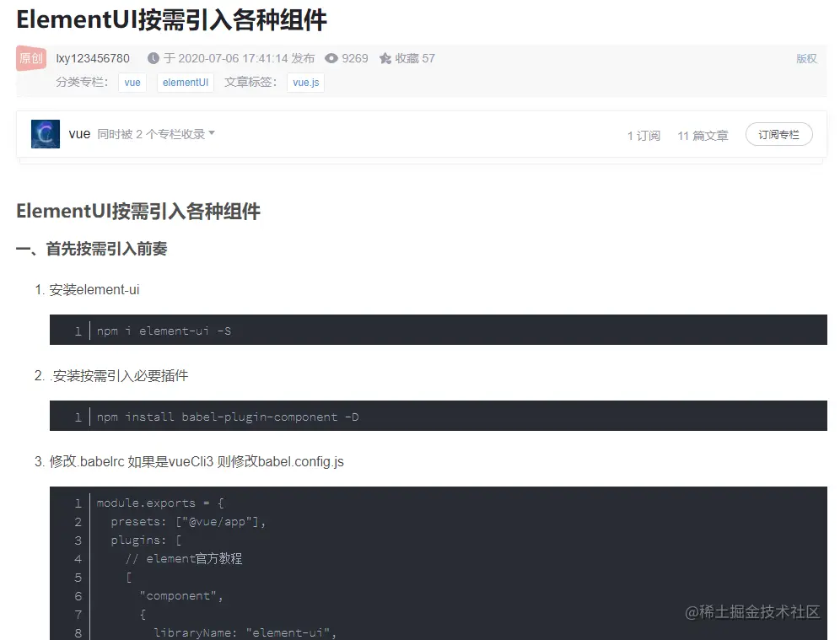Click code line libraryName: "element-ui",
The image size is (840, 640).
[x=245, y=632]
